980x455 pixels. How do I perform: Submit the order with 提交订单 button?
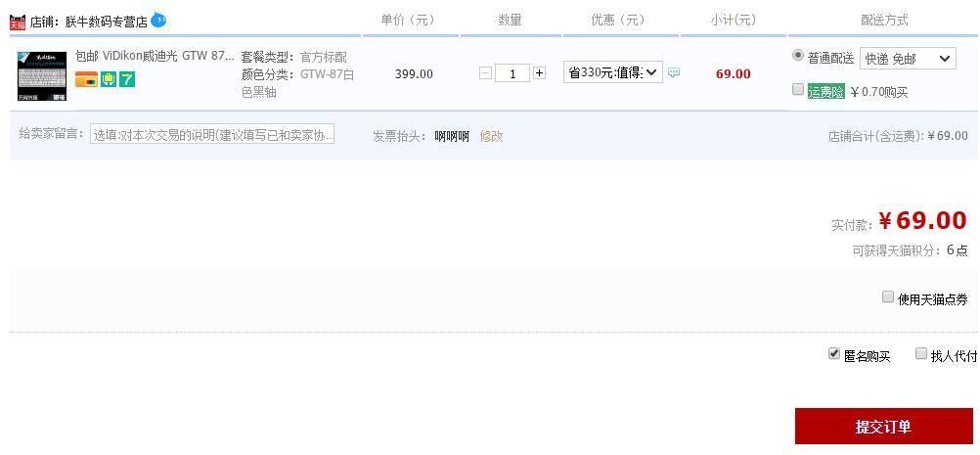884,427
